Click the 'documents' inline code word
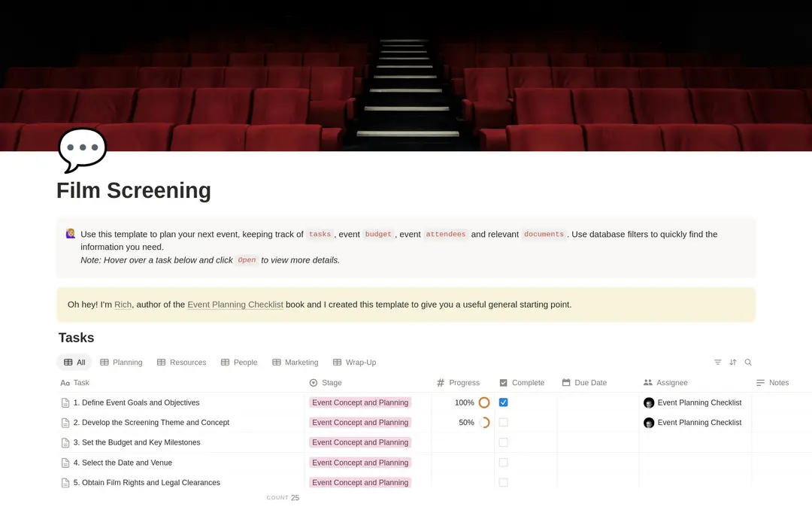Viewport: 812px width, 507px height. click(544, 234)
